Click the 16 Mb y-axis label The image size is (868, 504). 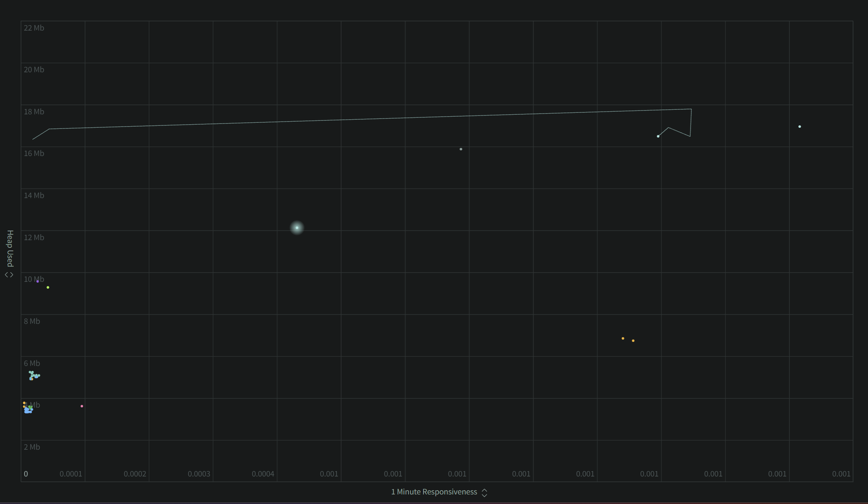(x=34, y=153)
